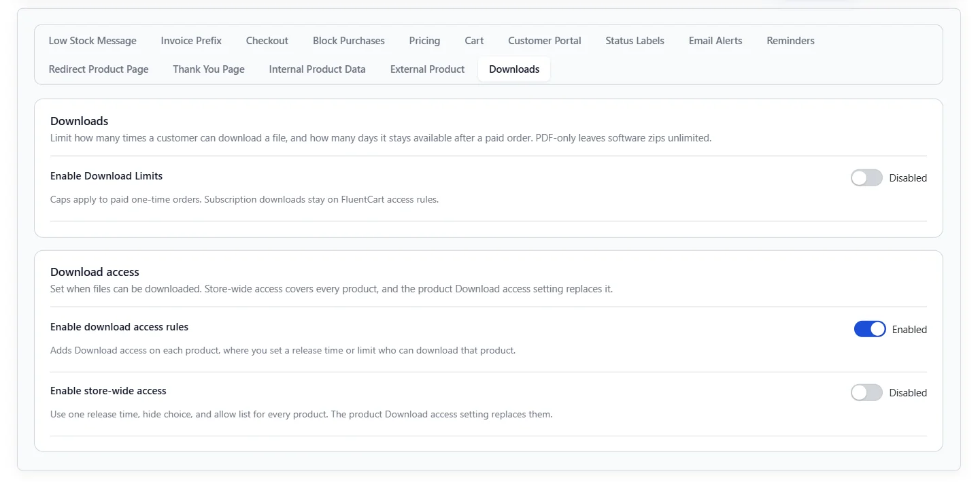Select the Checkout tab
The image size is (980, 482).
267,41
